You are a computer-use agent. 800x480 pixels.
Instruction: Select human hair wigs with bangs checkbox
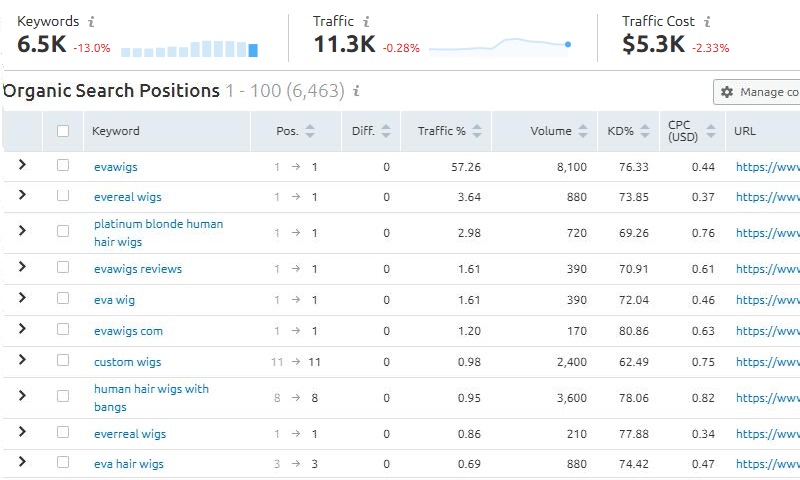pos(63,396)
